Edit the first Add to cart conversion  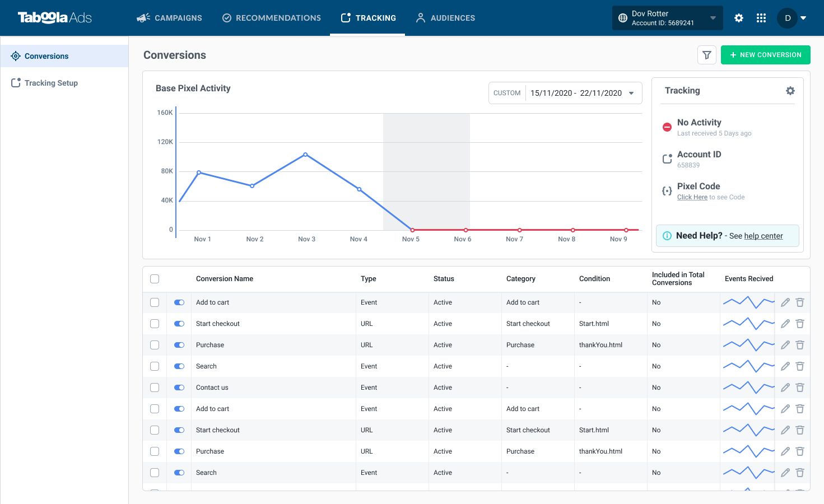coord(785,302)
